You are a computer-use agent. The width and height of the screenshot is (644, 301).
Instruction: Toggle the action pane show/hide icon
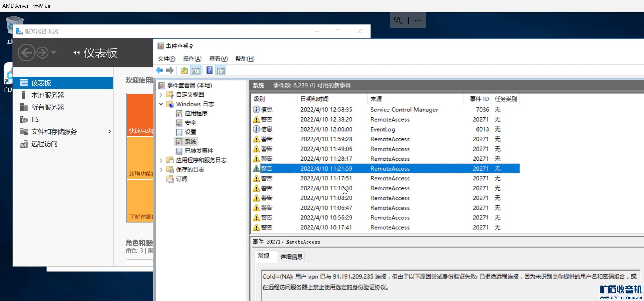[x=221, y=70]
